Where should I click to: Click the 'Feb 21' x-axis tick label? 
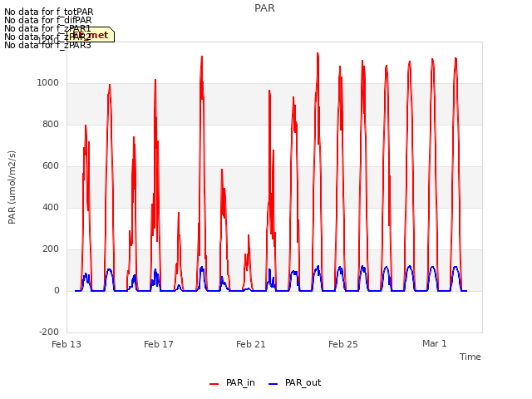click(251, 344)
